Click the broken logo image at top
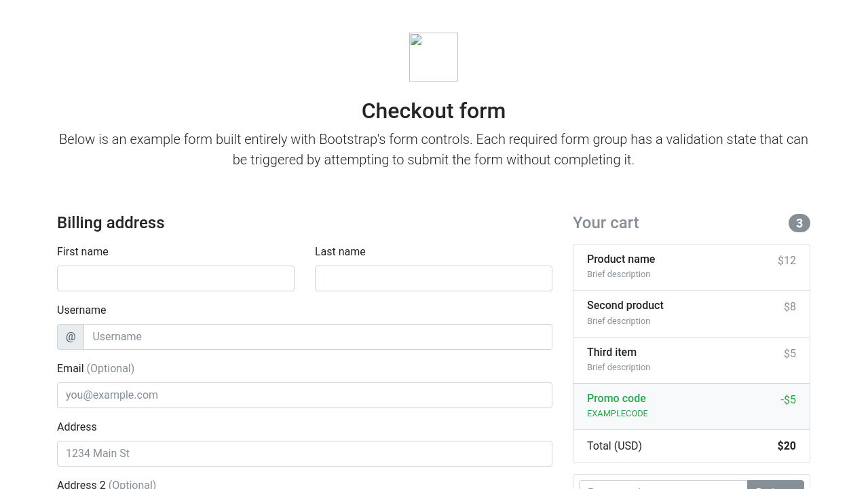This screenshot has height=489, width=868. click(x=433, y=57)
